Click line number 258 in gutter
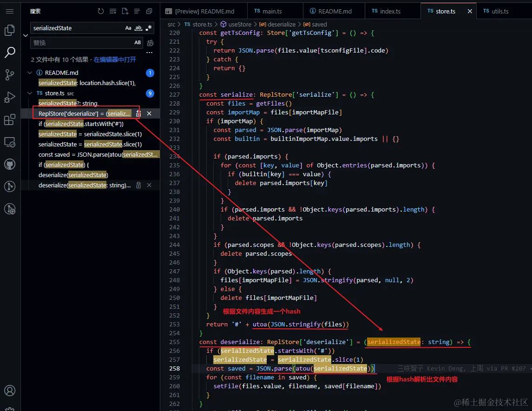Viewport: 532px width, 411px height. coord(174,369)
